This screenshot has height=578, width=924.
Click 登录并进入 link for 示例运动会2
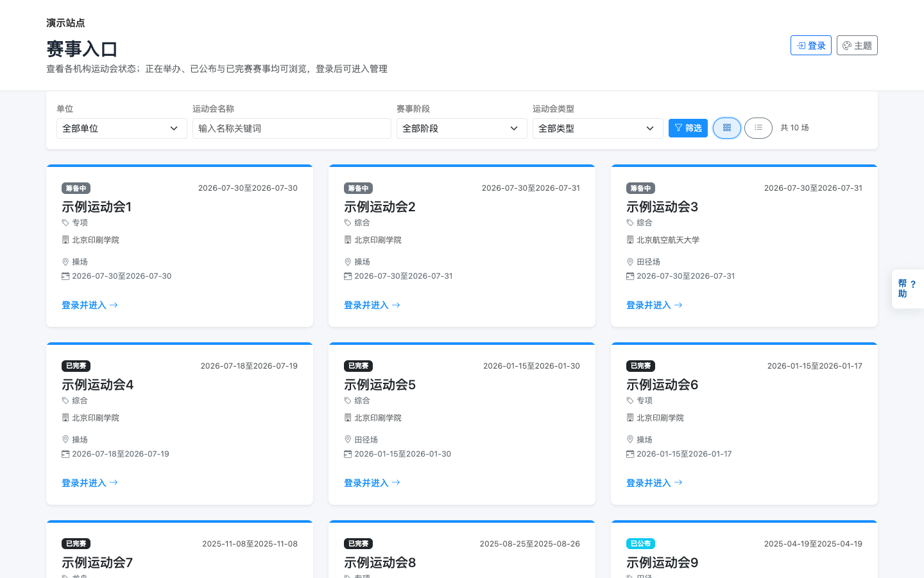coord(372,305)
